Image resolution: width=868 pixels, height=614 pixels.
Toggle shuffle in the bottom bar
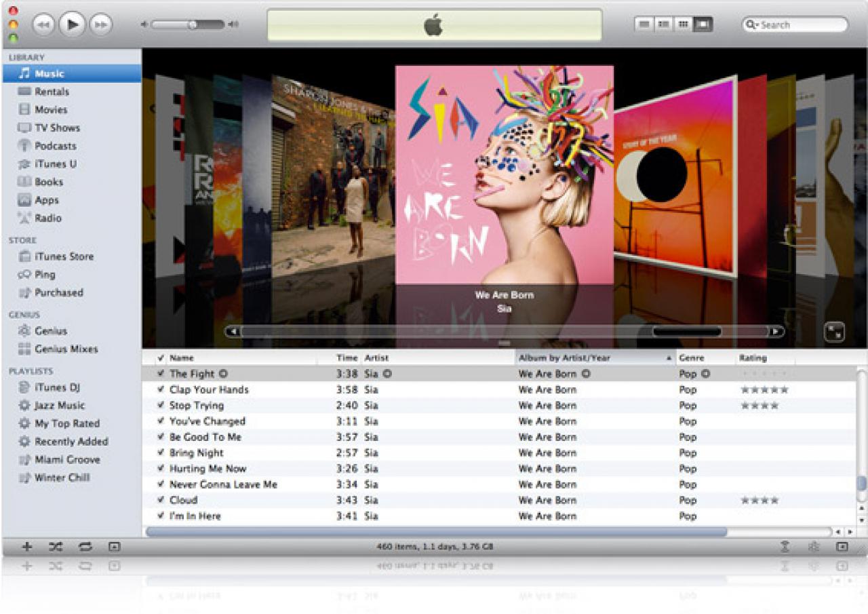point(56,546)
